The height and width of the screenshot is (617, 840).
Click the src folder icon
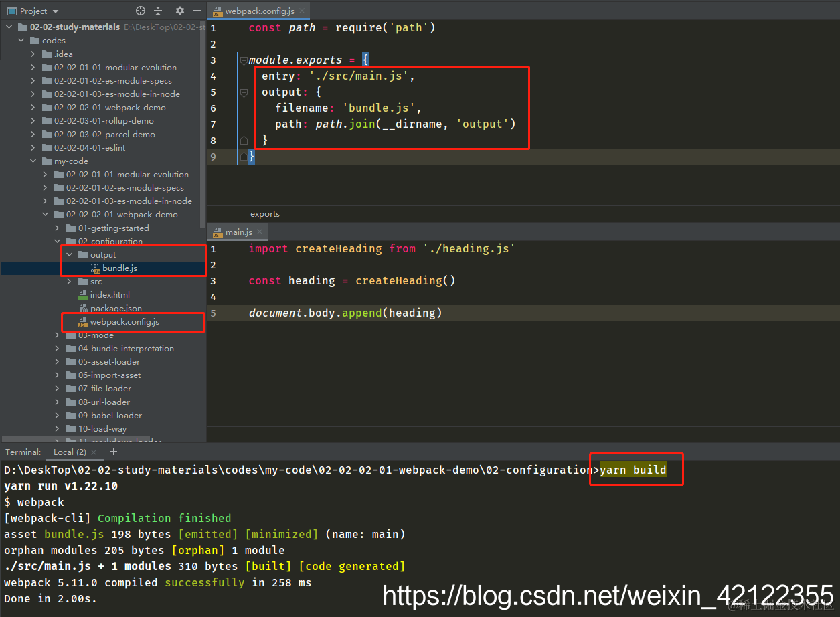(x=83, y=282)
